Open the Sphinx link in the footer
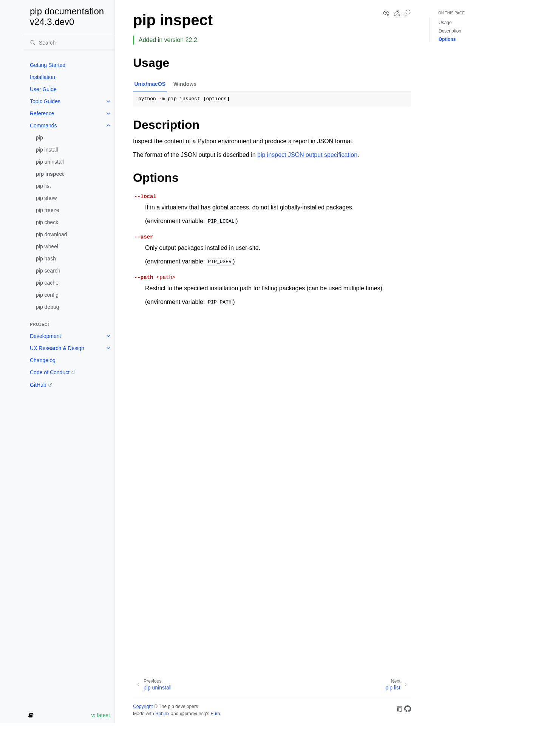The height and width of the screenshot is (756, 544). (162, 714)
